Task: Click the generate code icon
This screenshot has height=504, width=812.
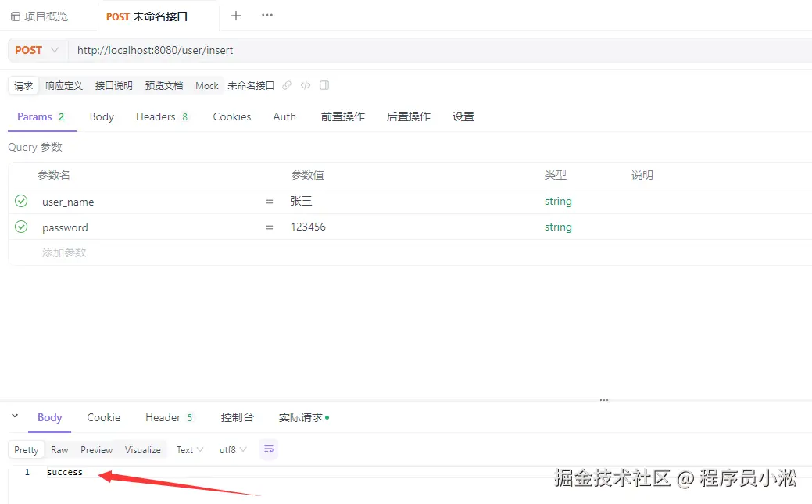Action: [306, 85]
